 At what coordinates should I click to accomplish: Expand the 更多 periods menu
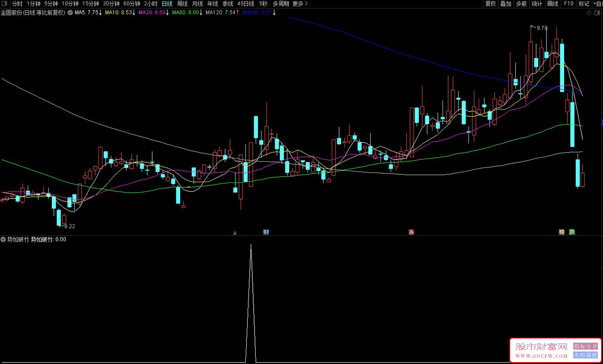click(x=300, y=4)
